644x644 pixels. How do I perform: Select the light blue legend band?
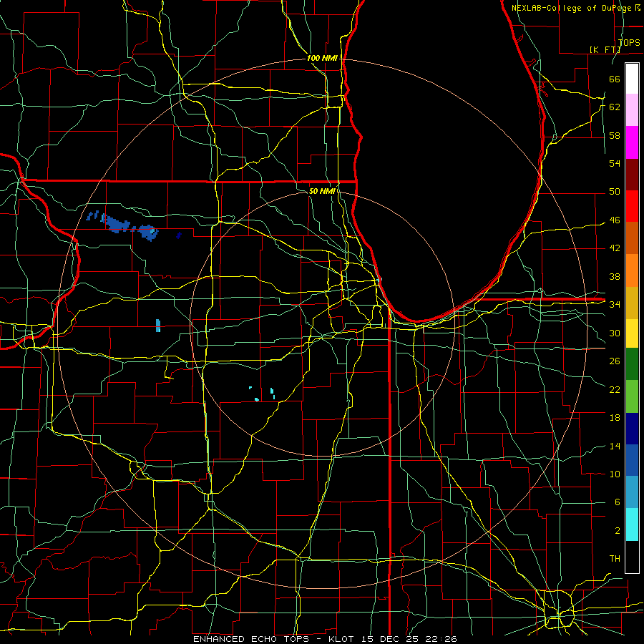tap(632, 492)
